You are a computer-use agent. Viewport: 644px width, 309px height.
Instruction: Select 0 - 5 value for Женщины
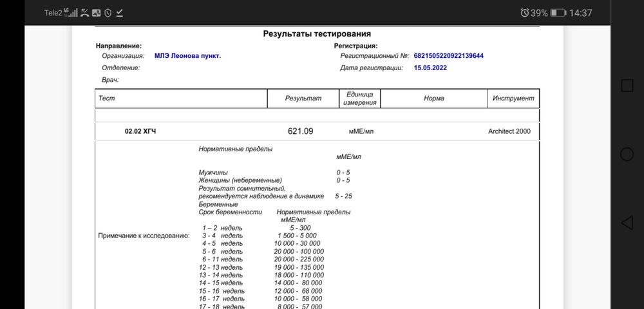[343, 180]
